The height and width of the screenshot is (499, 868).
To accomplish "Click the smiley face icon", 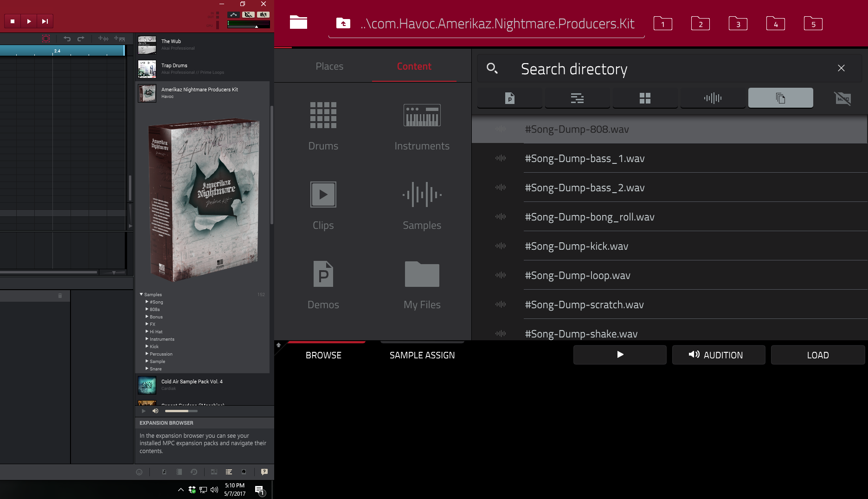I will (x=139, y=472).
